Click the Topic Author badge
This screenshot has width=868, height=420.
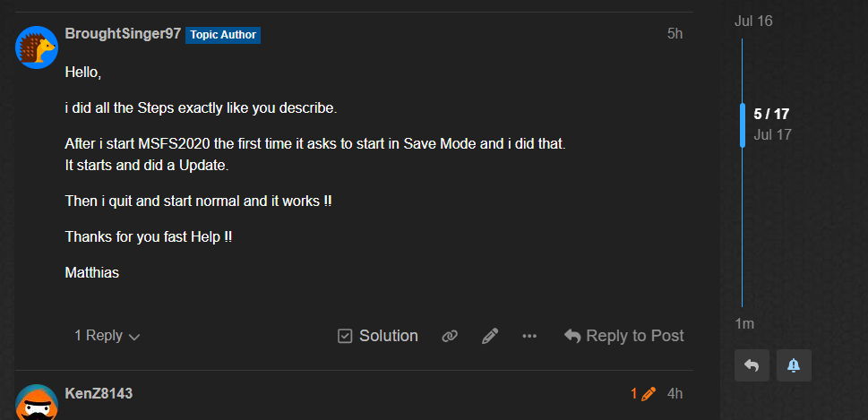point(223,35)
